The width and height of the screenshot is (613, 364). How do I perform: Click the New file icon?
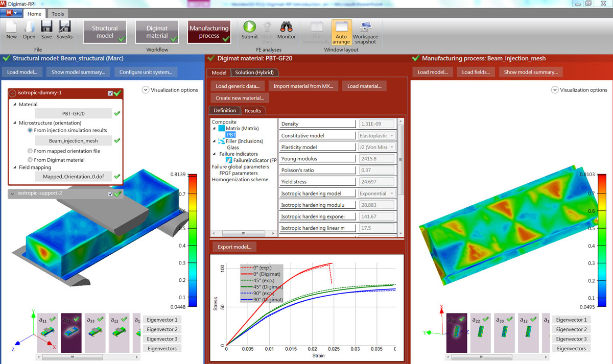click(x=11, y=30)
